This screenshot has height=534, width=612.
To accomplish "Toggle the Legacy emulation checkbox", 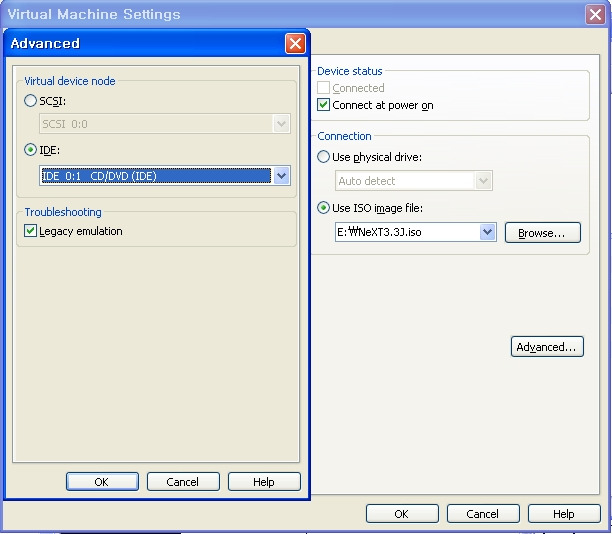I will coord(30,231).
